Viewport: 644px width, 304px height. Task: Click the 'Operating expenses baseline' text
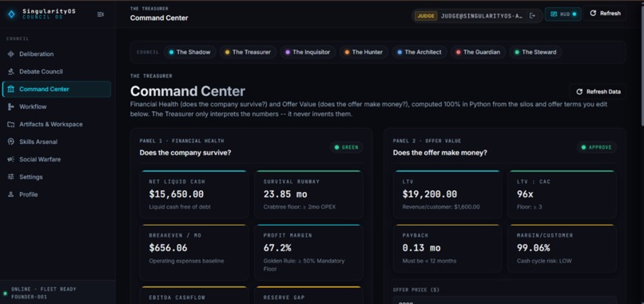[x=186, y=261]
